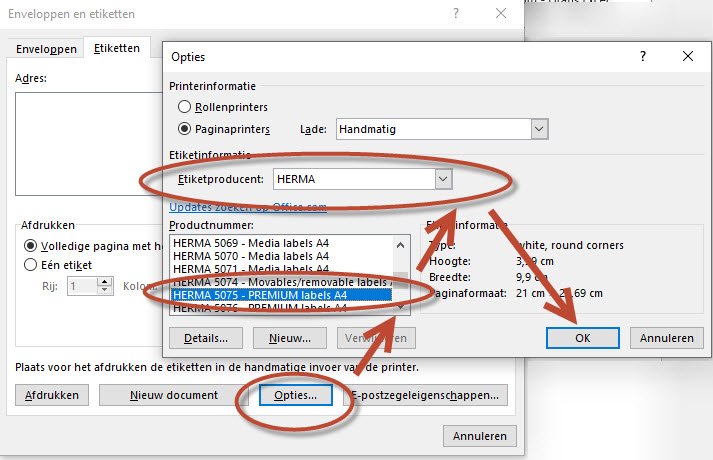Open the Lade dropdown showing Handmatig
This screenshot has height=460, width=713.
539,128
